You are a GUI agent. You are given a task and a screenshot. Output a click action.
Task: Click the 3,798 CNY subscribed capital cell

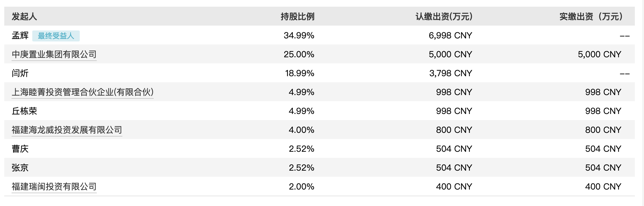tap(450, 73)
